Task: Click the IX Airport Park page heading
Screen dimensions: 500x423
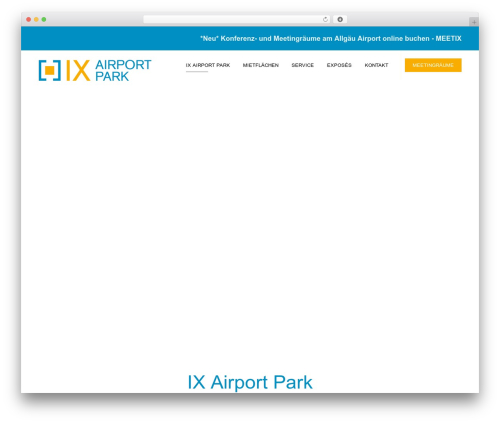Action: tap(250, 382)
